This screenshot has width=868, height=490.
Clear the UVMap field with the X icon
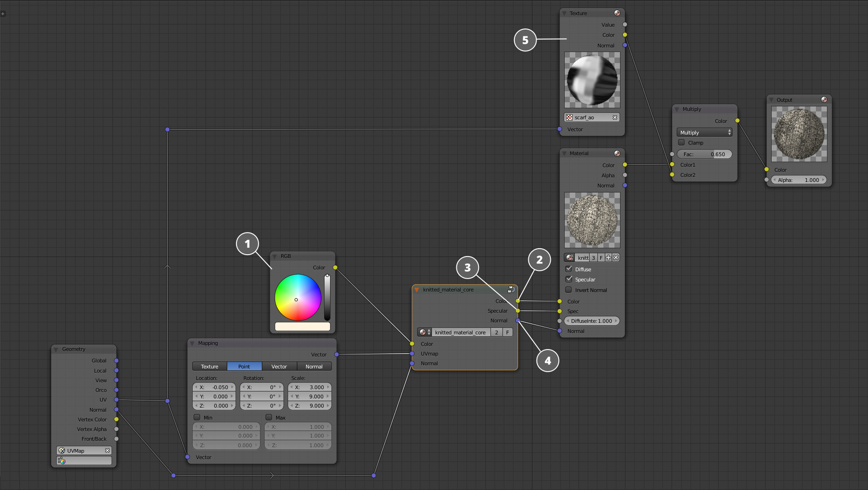pos(107,450)
